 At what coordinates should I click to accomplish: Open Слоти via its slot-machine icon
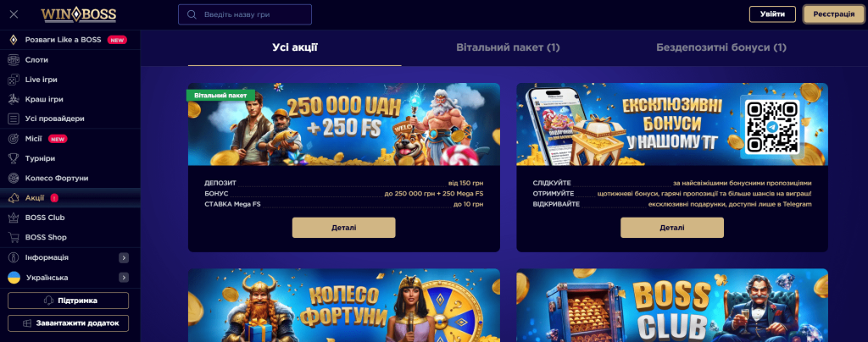[14, 59]
